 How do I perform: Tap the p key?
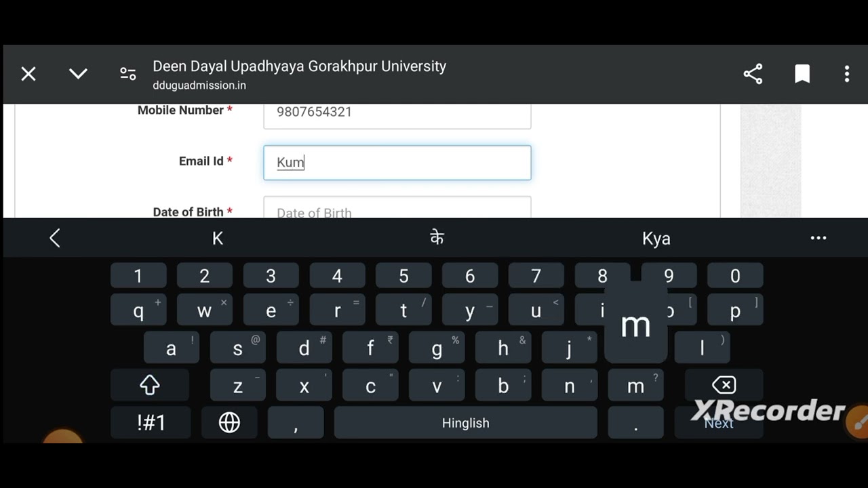coord(736,310)
